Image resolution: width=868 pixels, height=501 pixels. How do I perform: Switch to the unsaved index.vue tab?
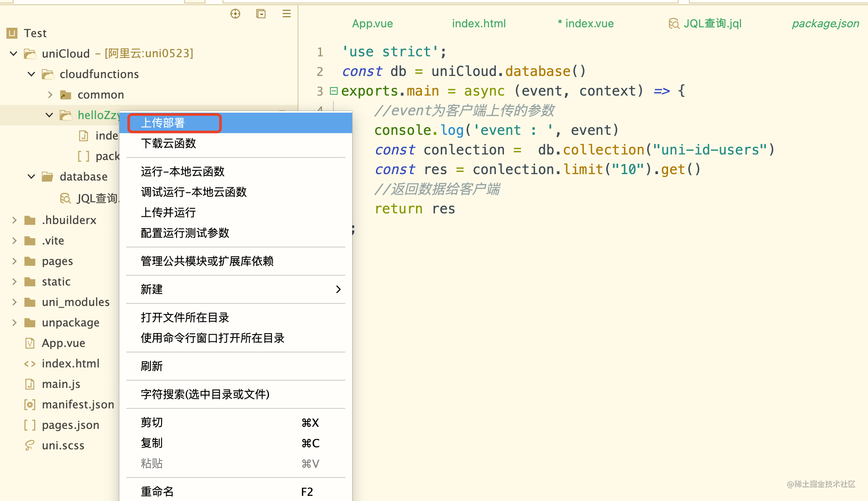[x=586, y=23]
